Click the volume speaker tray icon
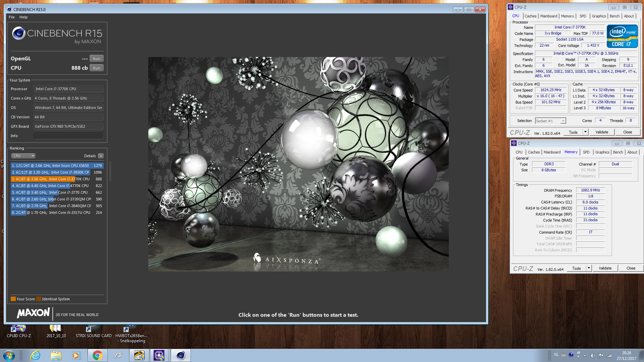 click(593, 355)
